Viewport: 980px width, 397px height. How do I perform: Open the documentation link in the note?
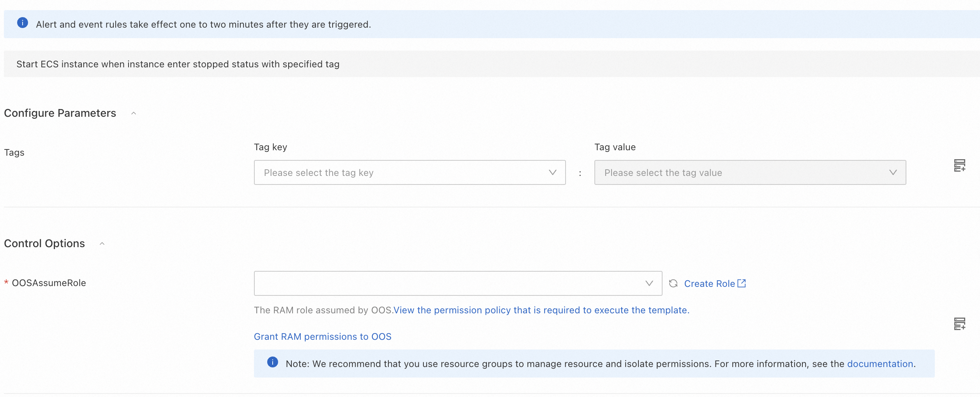tap(880, 364)
